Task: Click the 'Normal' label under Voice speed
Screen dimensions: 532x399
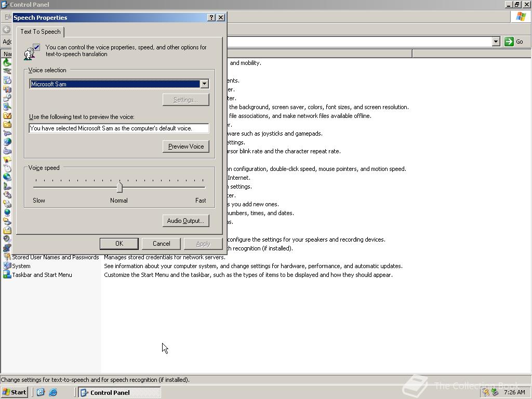Action: (x=119, y=200)
